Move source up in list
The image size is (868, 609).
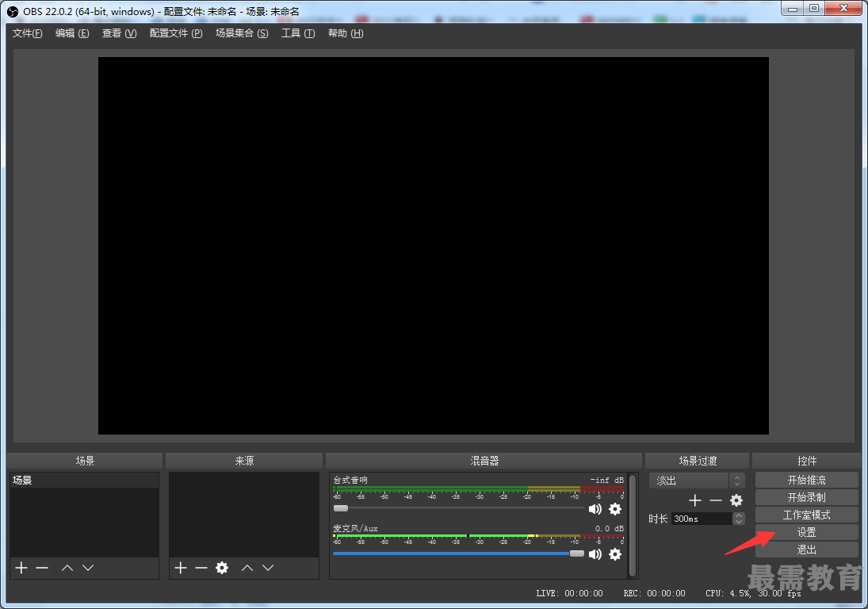coord(247,568)
